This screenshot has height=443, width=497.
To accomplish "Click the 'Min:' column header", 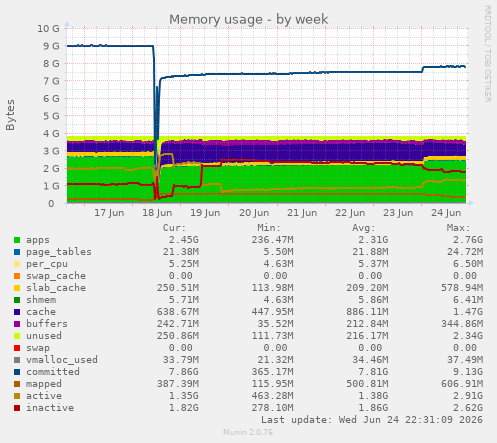I will [269, 228].
